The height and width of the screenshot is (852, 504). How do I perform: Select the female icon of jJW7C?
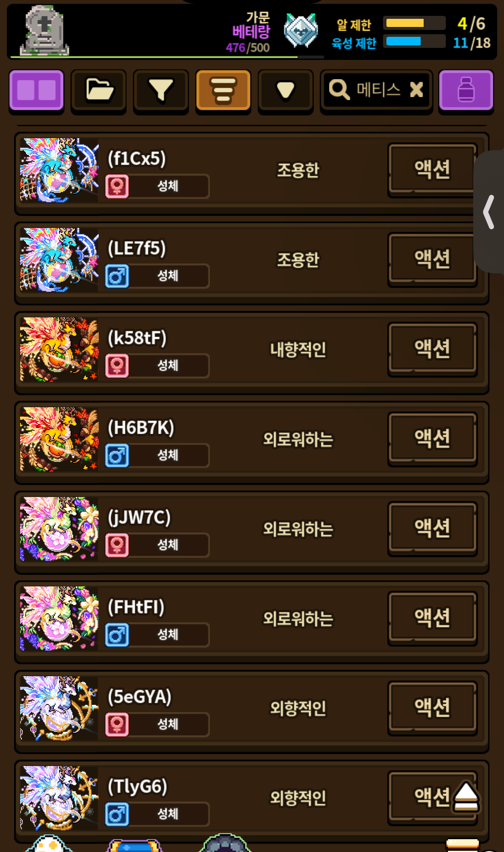click(x=117, y=545)
